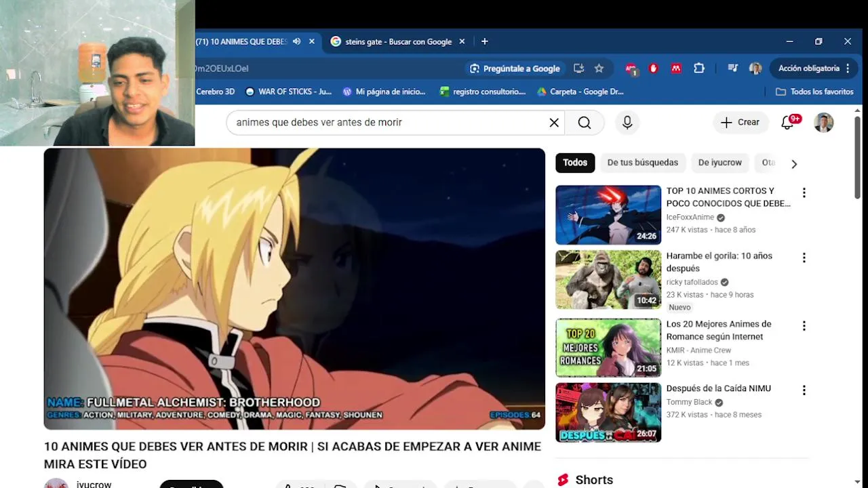Viewport: 868px width, 488px height.
Task: Open the red M extension icon
Action: [x=676, y=68]
